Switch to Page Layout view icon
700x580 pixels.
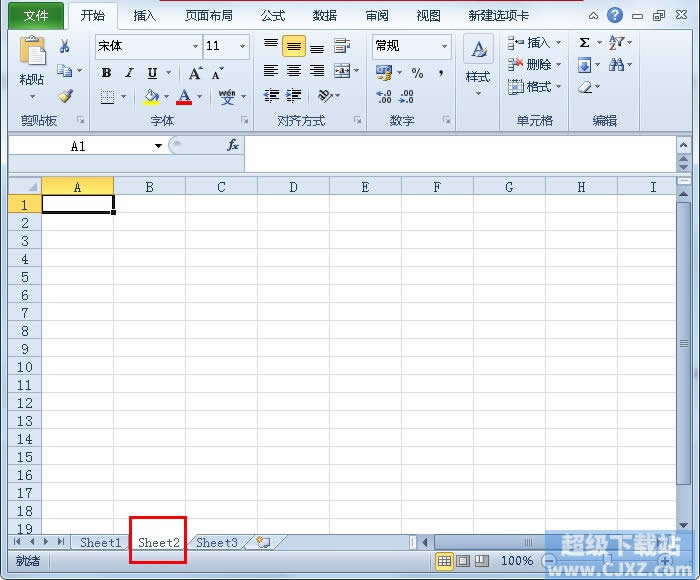click(463, 561)
